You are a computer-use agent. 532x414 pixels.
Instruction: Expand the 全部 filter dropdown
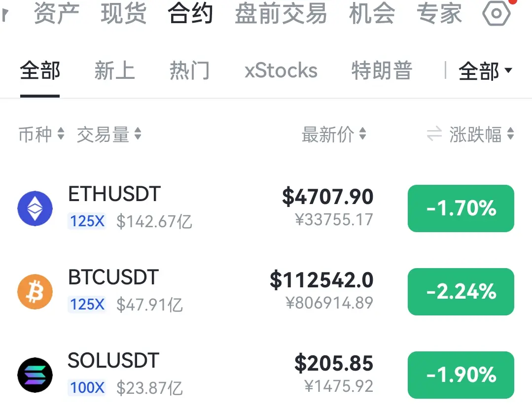coord(485,71)
